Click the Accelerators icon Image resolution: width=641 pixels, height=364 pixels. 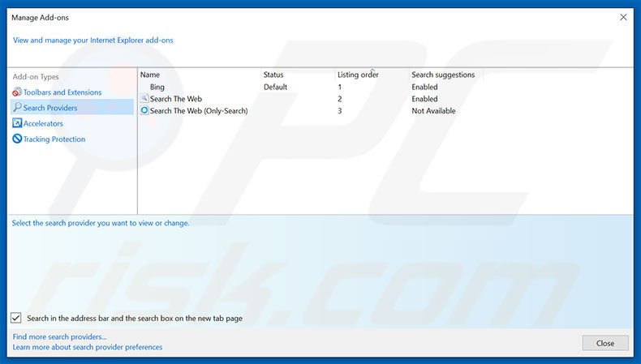[x=17, y=123]
